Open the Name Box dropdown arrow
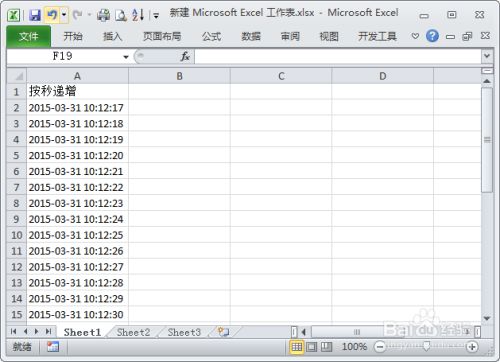The width and height of the screenshot is (500, 362). [x=126, y=57]
